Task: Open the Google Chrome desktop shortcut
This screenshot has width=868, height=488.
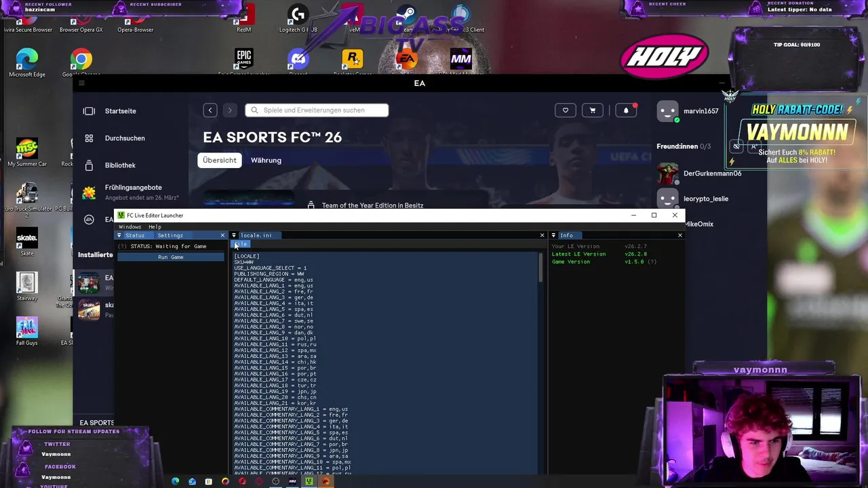Action: click(x=81, y=62)
